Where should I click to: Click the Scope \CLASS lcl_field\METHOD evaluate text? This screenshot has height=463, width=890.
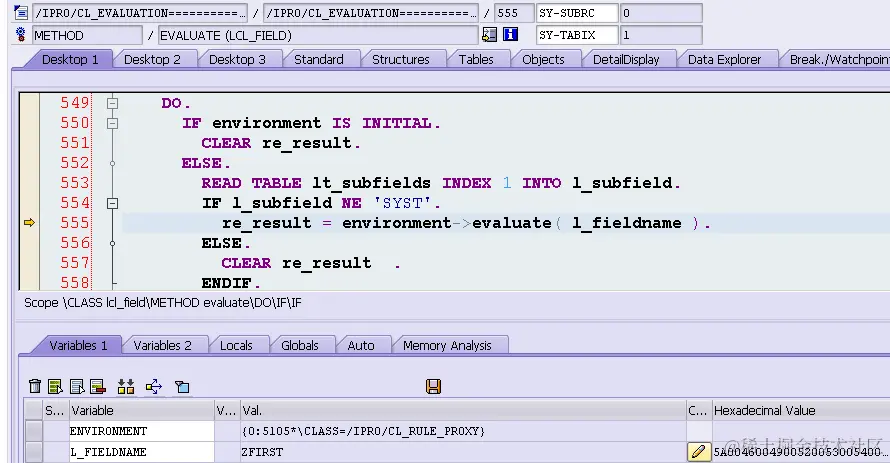coord(162,303)
